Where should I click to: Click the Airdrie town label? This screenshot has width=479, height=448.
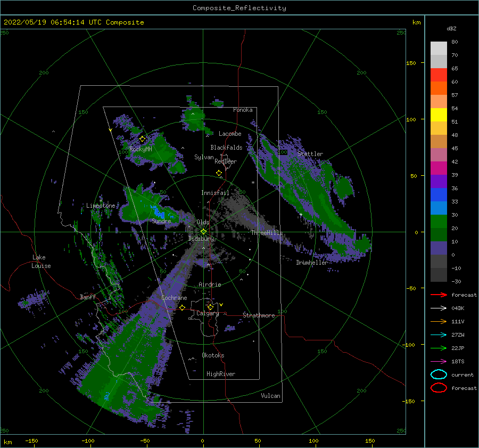[x=210, y=284]
